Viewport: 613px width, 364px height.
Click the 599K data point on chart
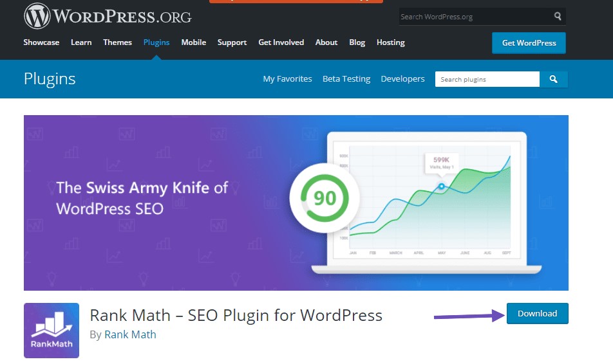coord(442,187)
